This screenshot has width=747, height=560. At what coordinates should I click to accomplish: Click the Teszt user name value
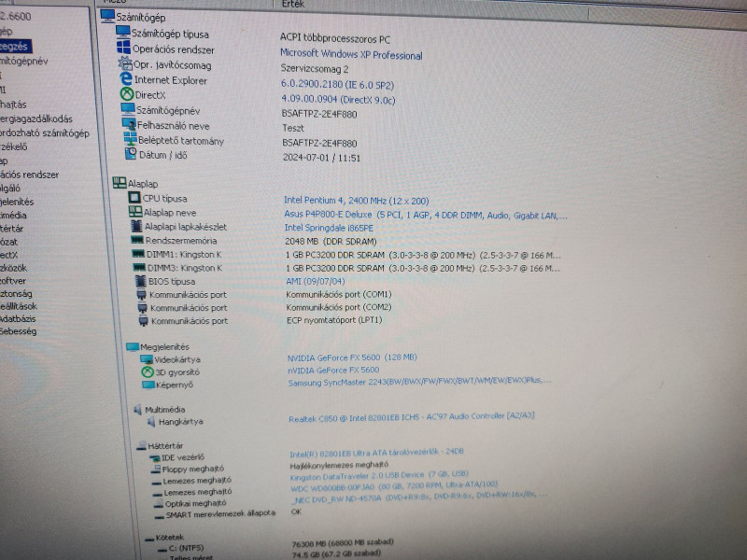293,128
